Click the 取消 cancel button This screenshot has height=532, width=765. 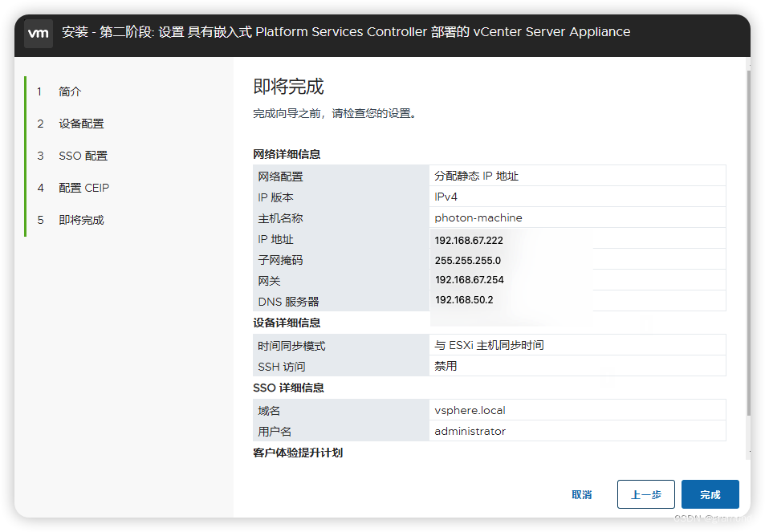tap(581, 494)
